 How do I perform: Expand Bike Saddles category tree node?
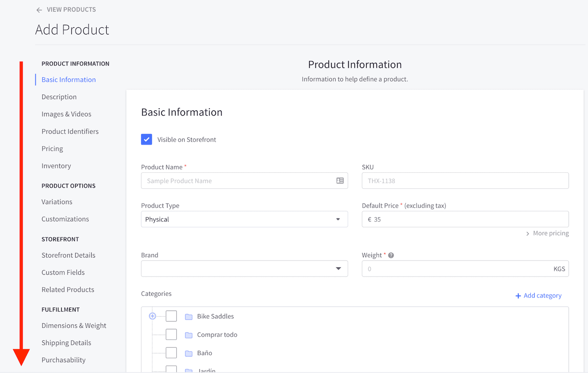[152, 316]
